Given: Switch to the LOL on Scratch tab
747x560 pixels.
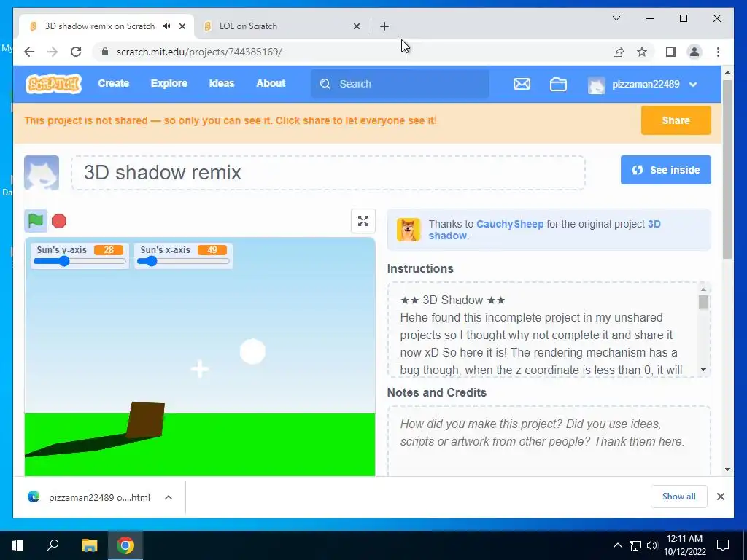Looking at the screenshot, I should pos(281,26).
